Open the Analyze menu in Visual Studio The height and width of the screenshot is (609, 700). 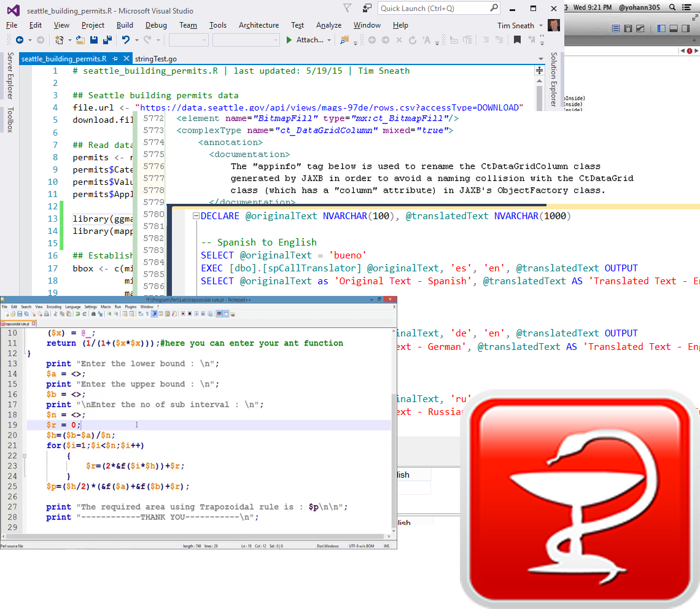tap(329, 25)
